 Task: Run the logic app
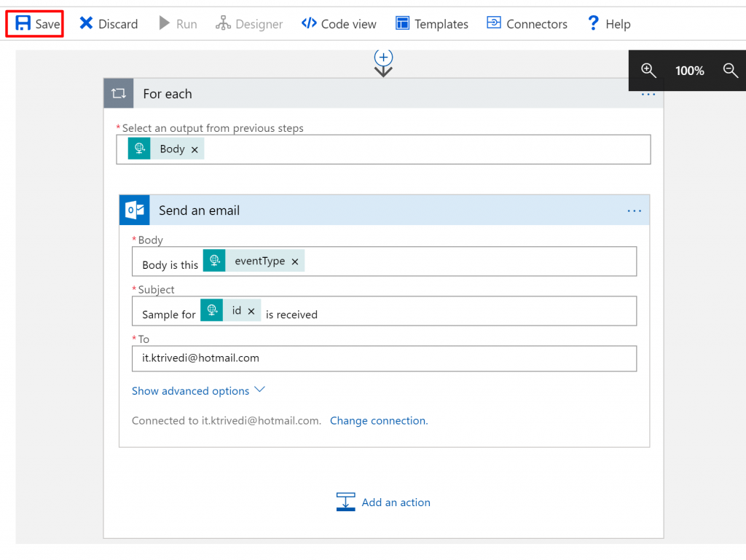coord(178,24)
